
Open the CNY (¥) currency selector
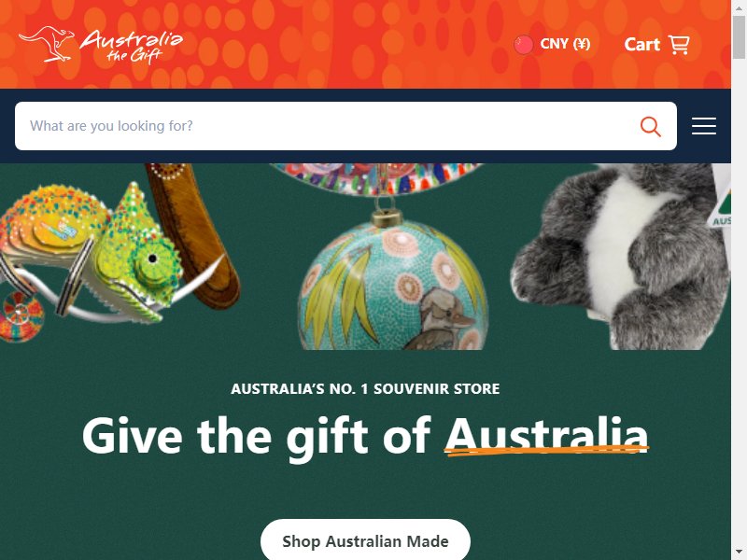[x=553, y=44]
